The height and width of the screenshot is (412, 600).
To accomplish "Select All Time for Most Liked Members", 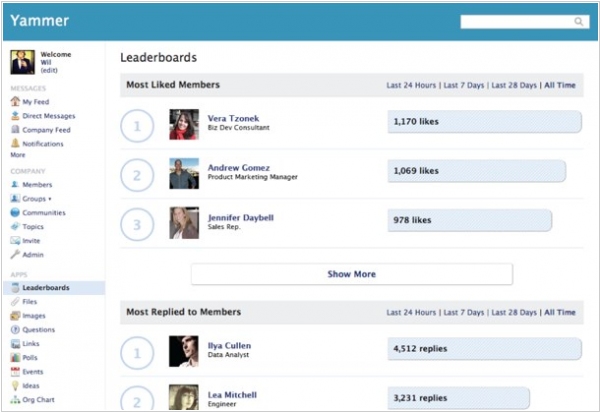I will point(560,85).
